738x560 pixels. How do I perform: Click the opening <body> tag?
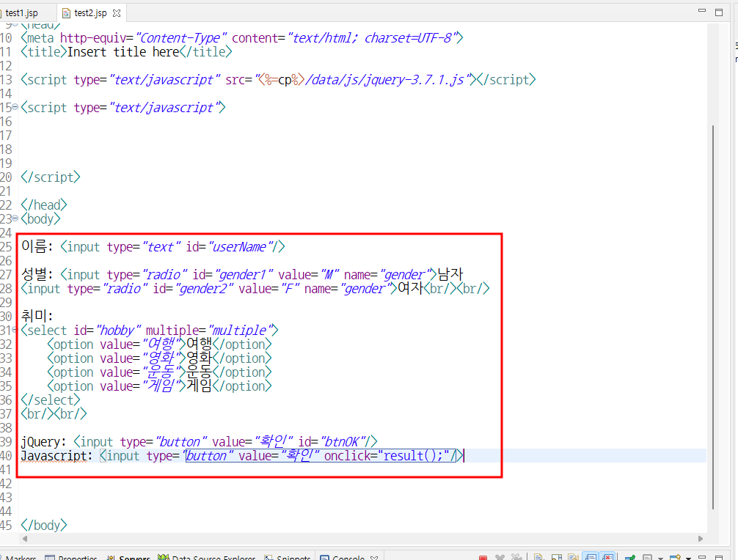[x=40, y=219]
